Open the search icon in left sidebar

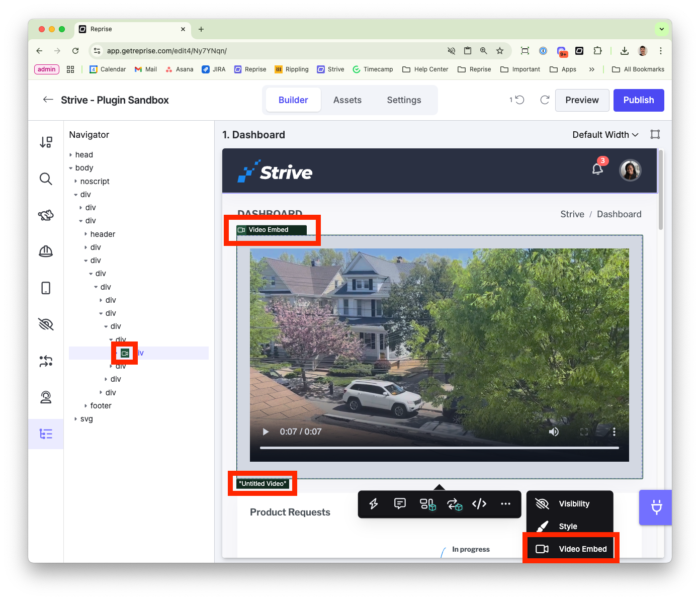point(46,179)
